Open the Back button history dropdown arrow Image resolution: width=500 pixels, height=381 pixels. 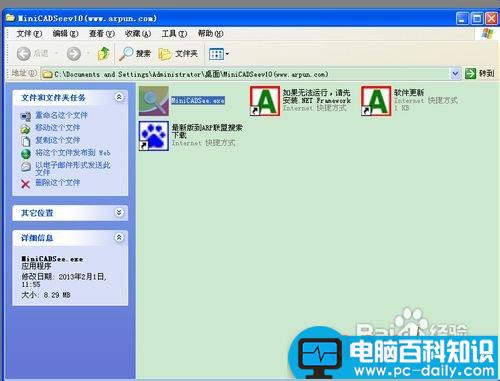[x=56, y=53]
